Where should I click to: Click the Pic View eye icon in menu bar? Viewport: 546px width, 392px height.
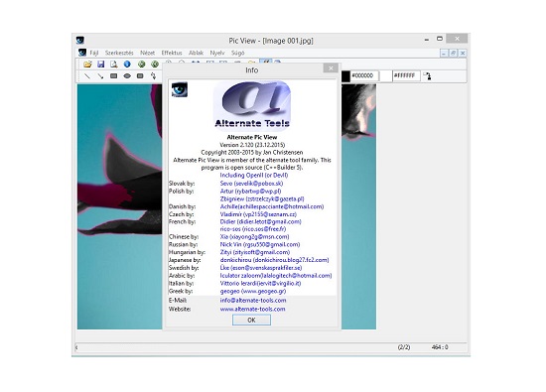(82, 53)
